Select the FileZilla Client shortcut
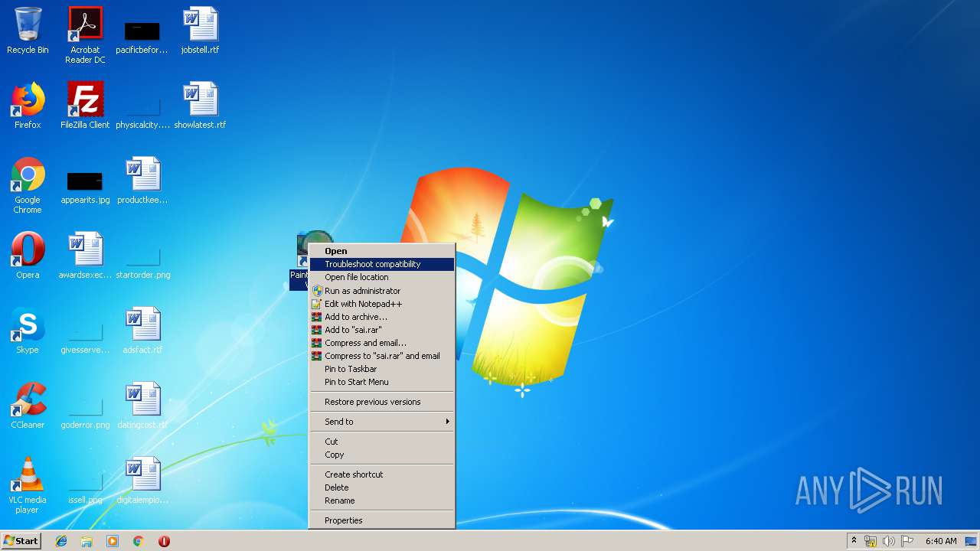 (x=85, y=106)
